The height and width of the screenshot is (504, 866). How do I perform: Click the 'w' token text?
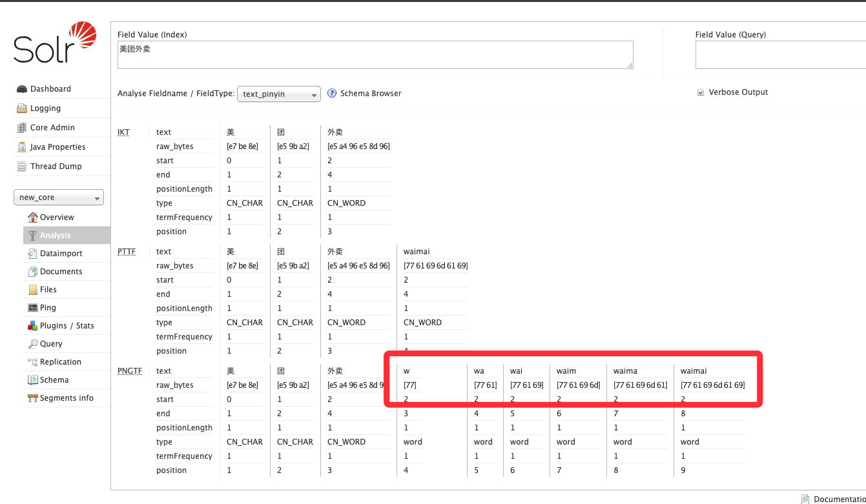pyautogui.click(x=407, y=371)
